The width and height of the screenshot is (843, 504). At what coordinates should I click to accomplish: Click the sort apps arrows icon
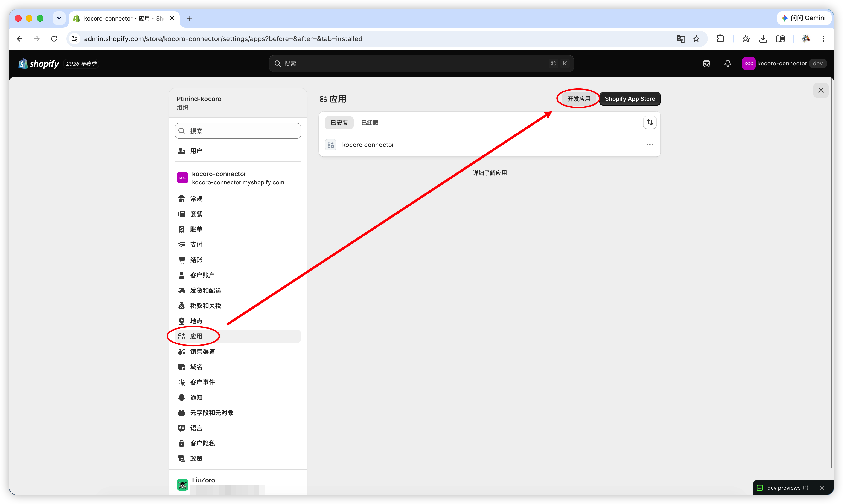point(649,122)
